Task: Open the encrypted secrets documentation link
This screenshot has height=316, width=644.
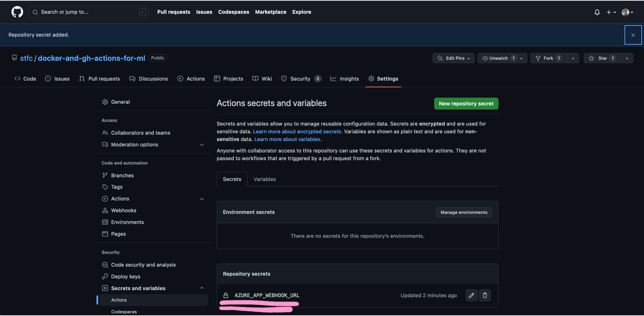Action: (297, 131)
